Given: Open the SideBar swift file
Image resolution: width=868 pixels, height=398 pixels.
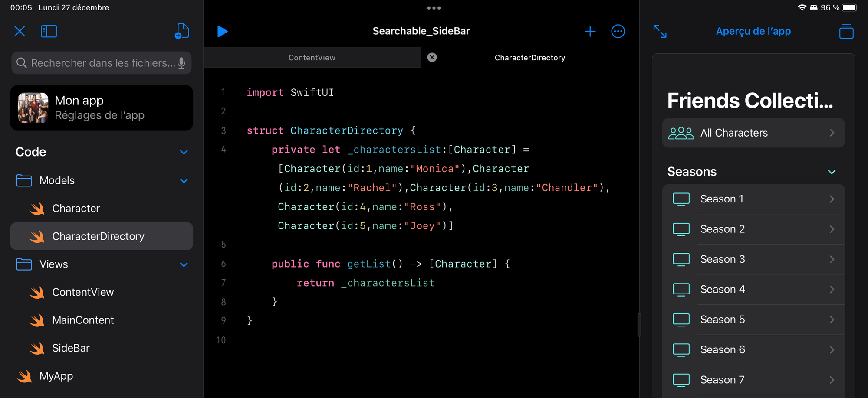Looking at the screenshot, I should 71,348.
